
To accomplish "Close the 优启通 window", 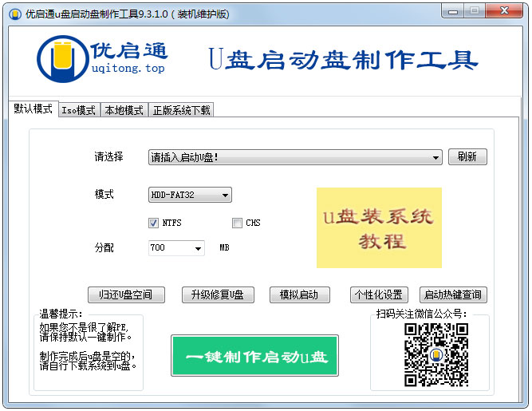I will [x=504, y=11].
